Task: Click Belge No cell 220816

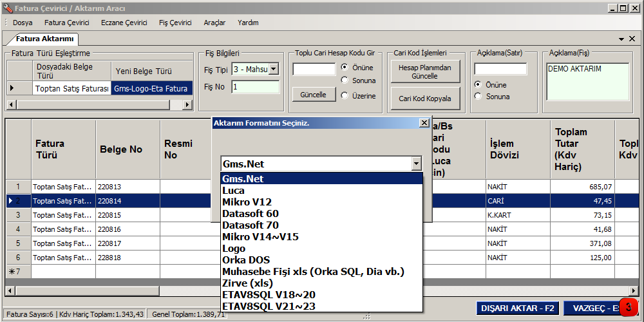Action: pyautogui.click(x=128, y=229)
